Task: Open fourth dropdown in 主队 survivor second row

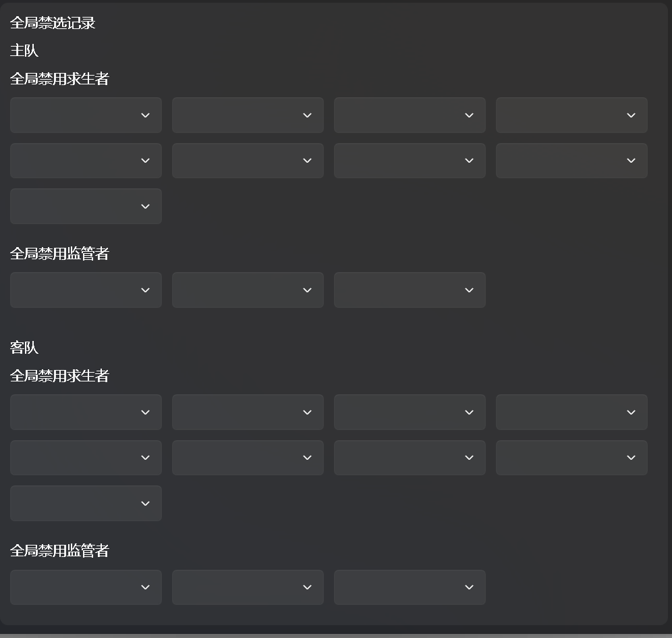Action: (571, 161)
